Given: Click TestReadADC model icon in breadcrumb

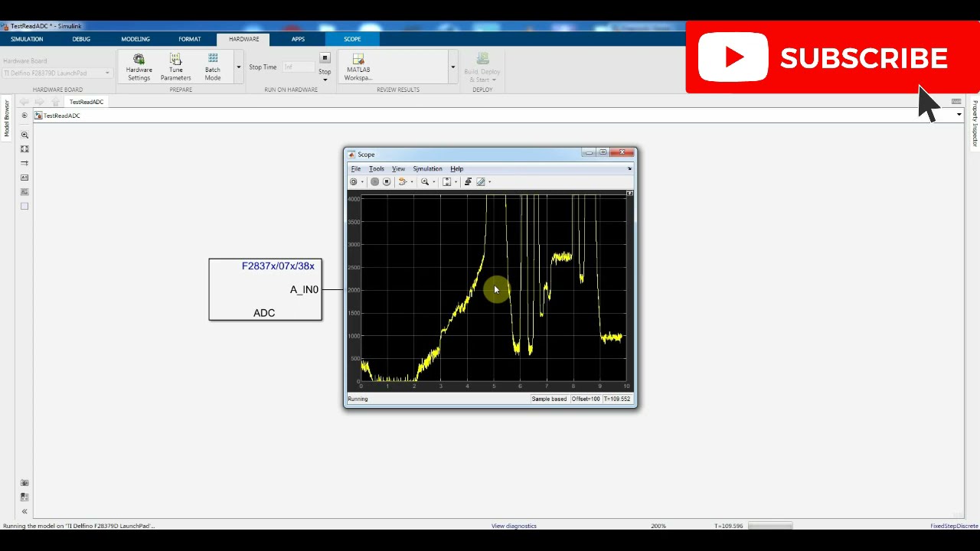Looking at the screenshot, I should pyautogui.click(x=38, y=116).
